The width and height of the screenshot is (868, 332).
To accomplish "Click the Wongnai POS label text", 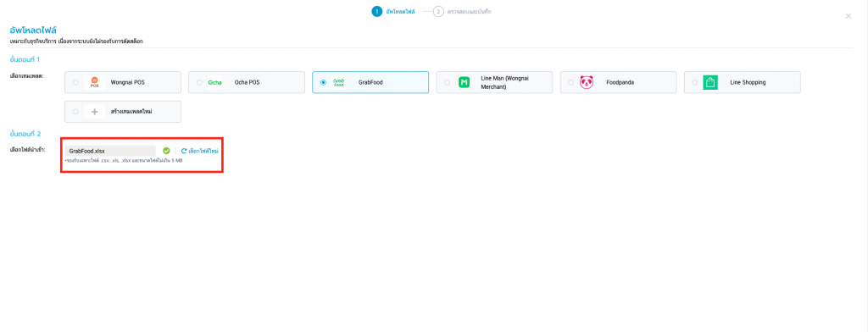I will pos(128,82).
